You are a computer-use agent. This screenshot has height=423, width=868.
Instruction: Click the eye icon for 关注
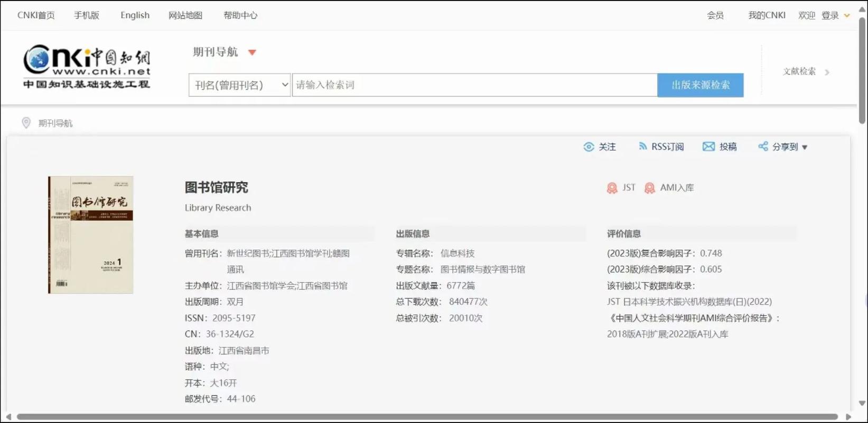click(x=589, y=147)
